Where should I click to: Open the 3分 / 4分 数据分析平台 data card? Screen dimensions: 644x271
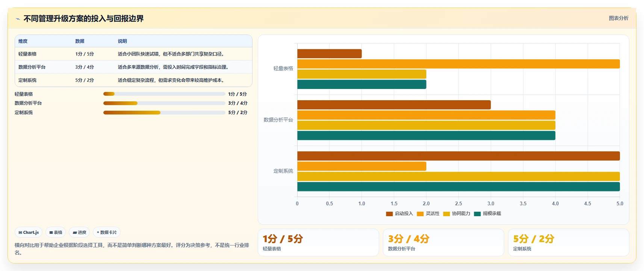[443, 242]
